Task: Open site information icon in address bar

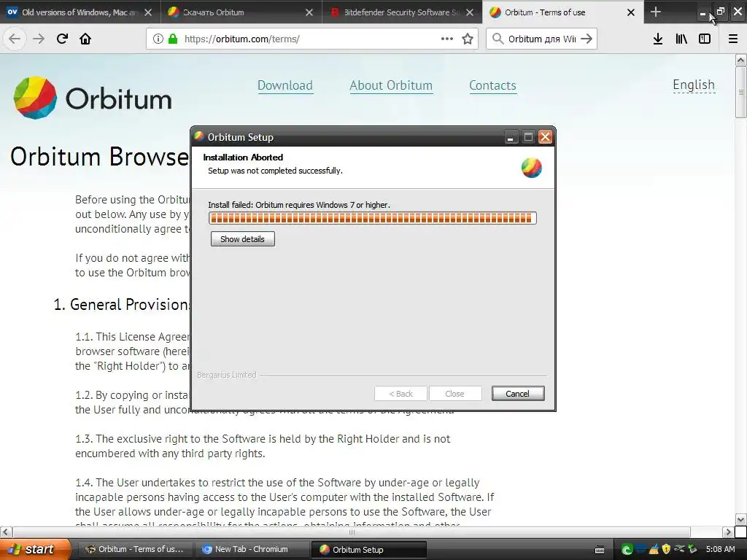Action: coord(158,39)
